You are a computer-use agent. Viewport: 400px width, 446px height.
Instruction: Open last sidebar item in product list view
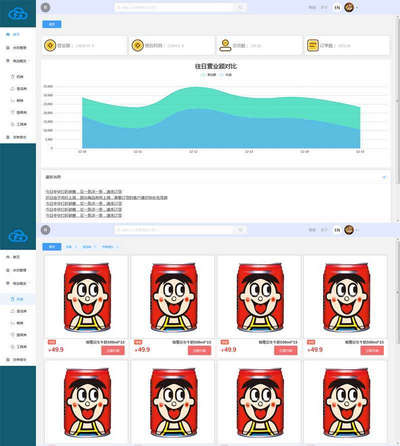(x=17, y=360)
